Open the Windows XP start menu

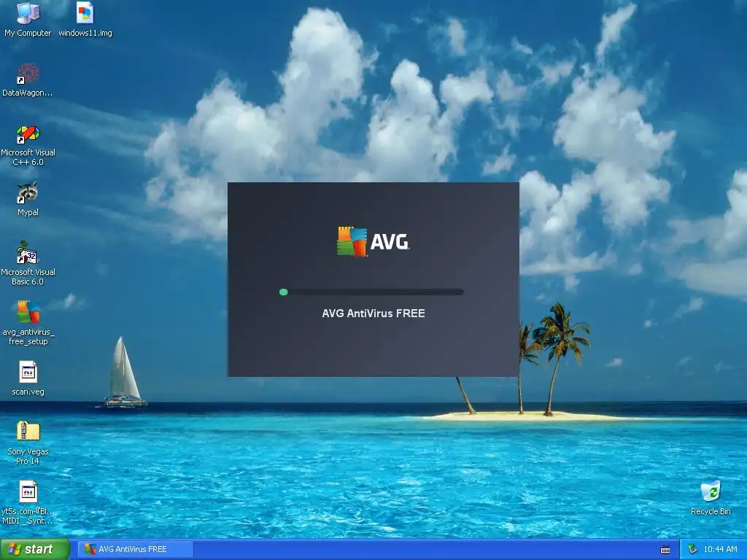35,549
